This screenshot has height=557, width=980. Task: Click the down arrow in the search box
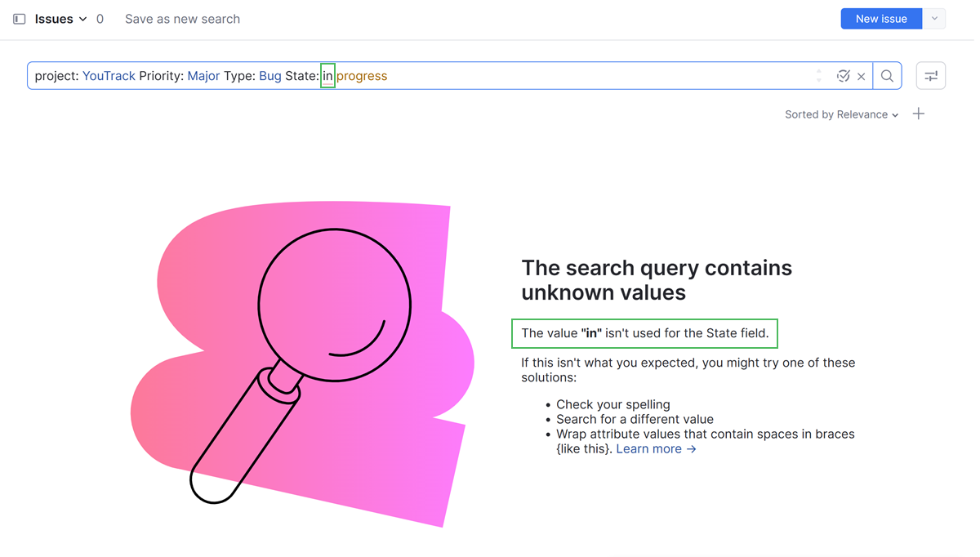819,81
